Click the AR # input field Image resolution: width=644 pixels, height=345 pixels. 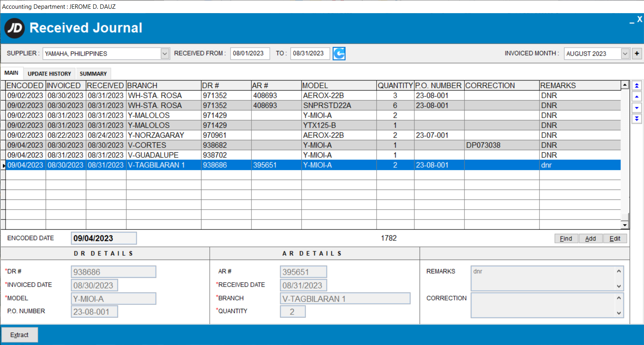pos(304,272)
